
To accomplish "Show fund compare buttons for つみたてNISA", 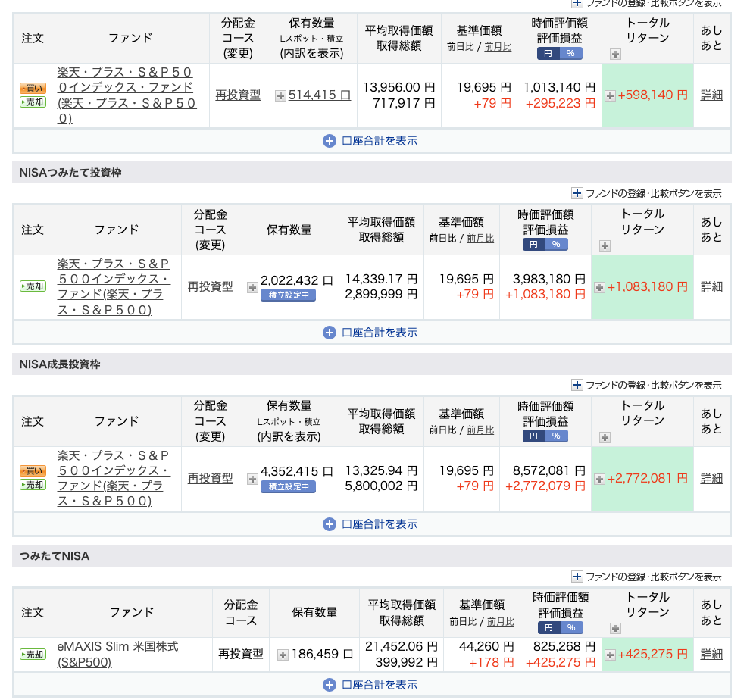I will (x=647, y=577).
